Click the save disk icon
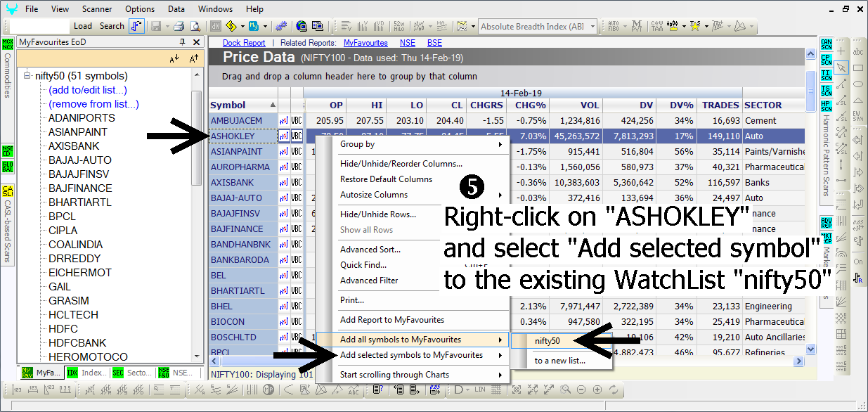The height and width of the screenshot is (412, 868). (155, 26)
